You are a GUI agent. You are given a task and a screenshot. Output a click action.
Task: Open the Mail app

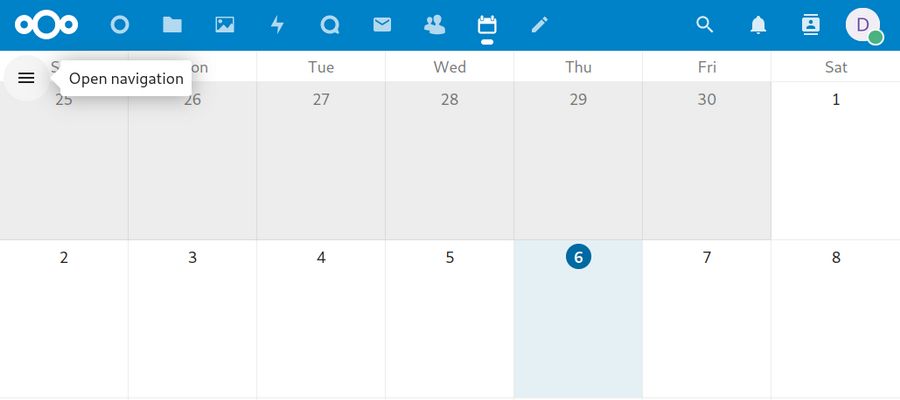point(382,25)
